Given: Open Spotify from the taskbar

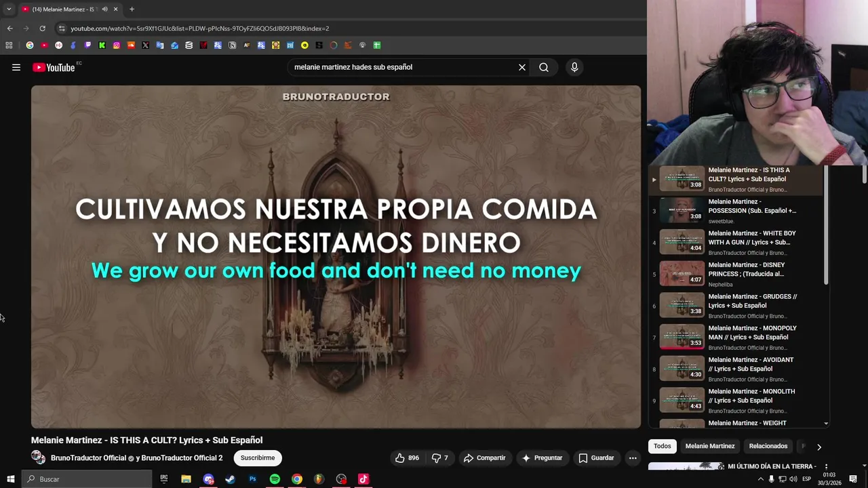Looking at the screenshot, I should [x=275, y=479].
